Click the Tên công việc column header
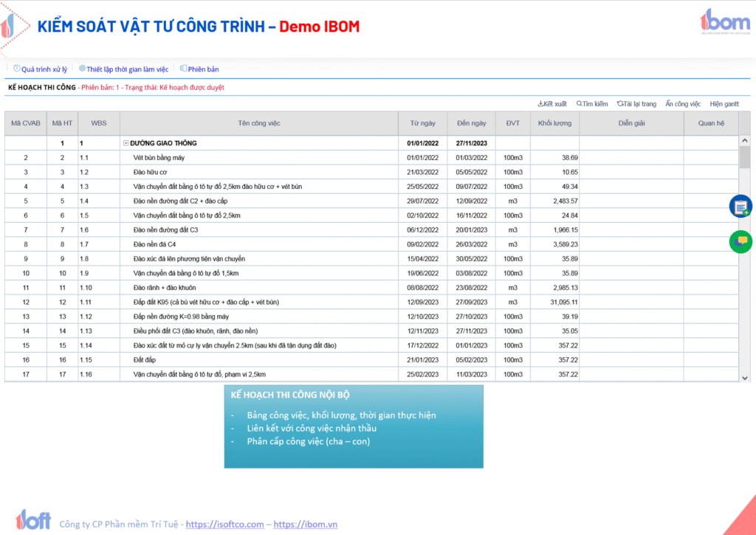The height and width of the screenshot is (535, 756). click(259, 123)
